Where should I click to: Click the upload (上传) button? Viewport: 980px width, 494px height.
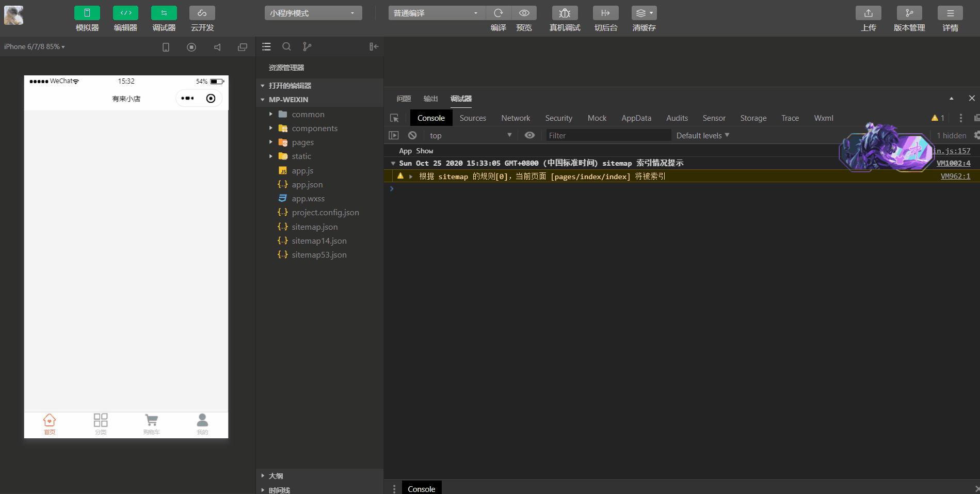tap(869, 13)
